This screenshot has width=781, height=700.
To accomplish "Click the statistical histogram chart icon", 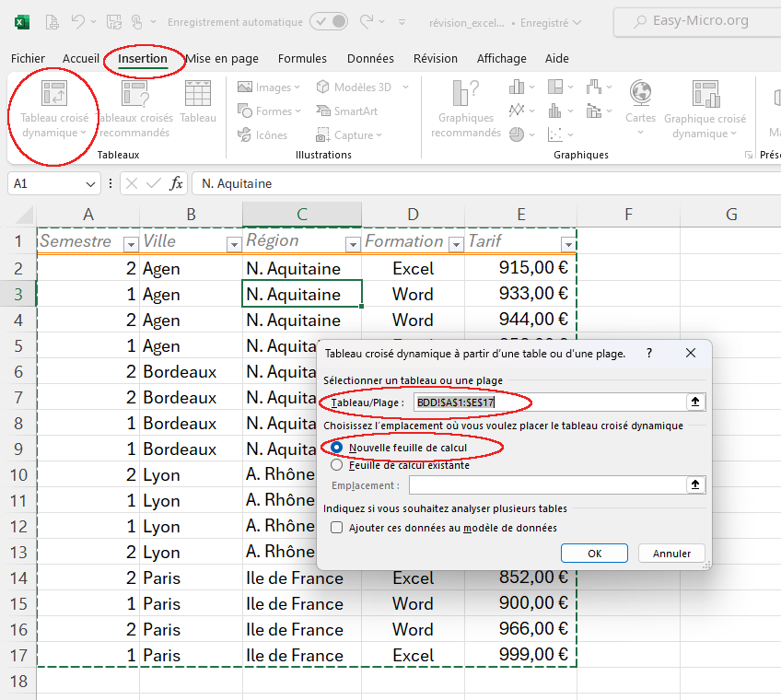I will pos(554,111).
